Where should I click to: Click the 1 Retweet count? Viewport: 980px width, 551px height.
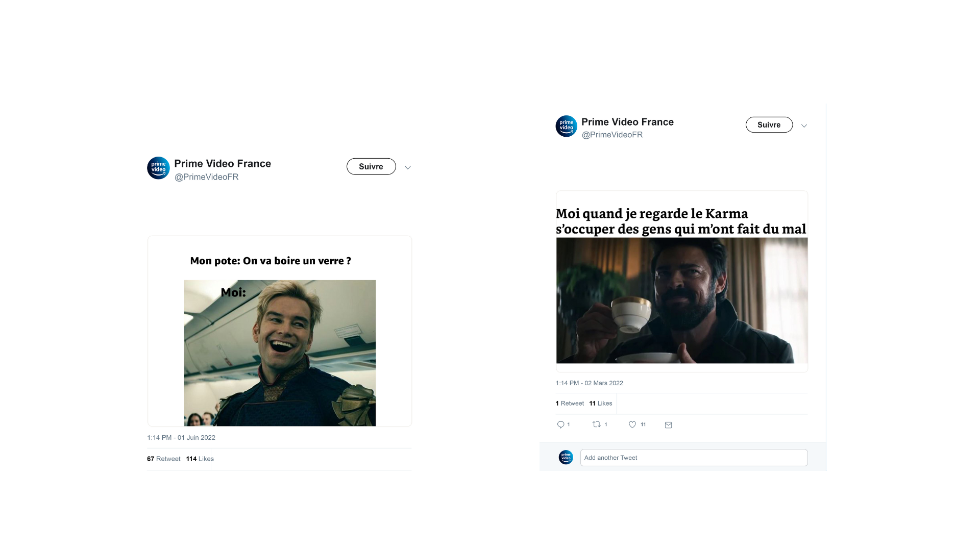pos(570,404)
